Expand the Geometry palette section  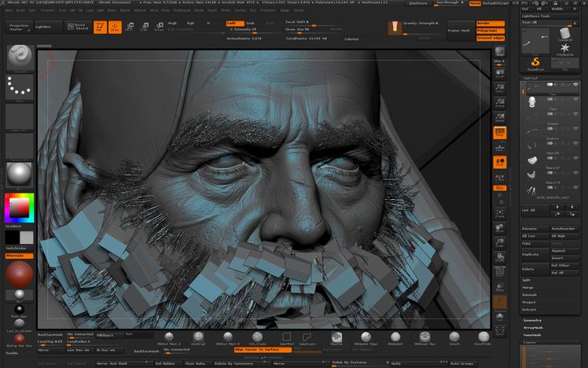533,320
